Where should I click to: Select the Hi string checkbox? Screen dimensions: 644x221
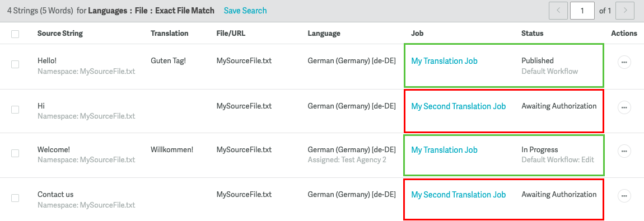click(x=15, y=110)
